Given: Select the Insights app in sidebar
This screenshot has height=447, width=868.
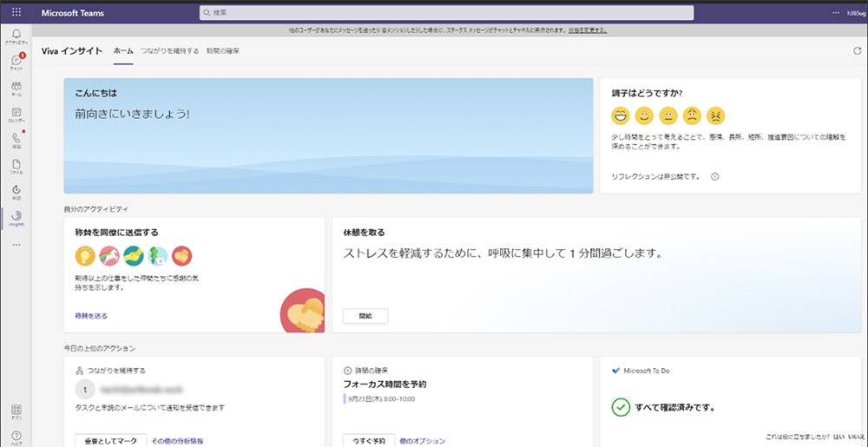Looking at the screenshot, I should pos(16,219).
